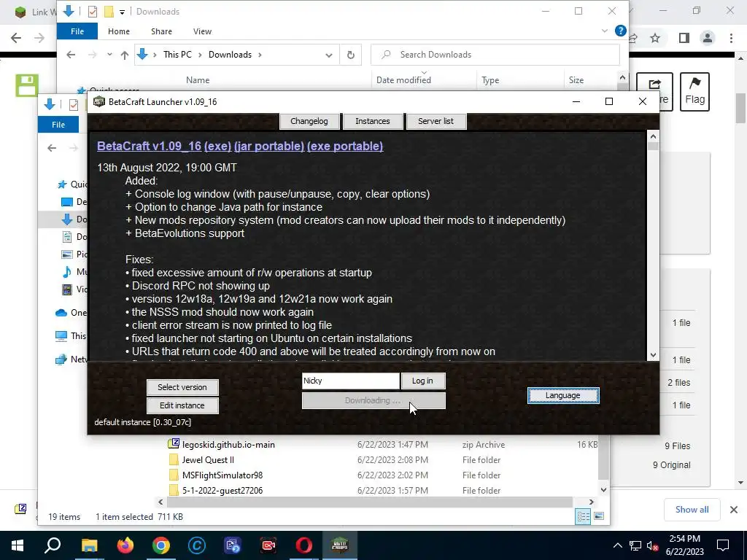Open the View ribbon tab in Downloads
The width and height of the screenshot is (747, 560).
click(x=203, y=31)
